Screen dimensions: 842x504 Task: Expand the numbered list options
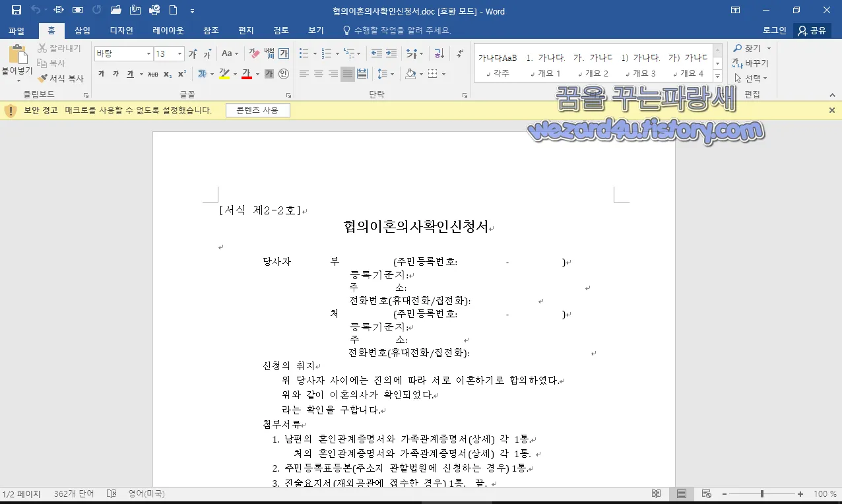coord(337,53)
